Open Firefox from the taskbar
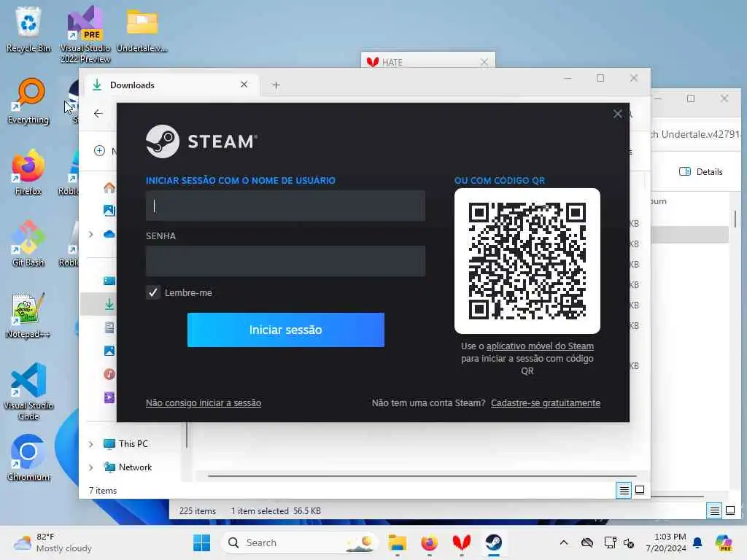Image resolution: width=747 pixels, height=560 pixels. [429, 542]
